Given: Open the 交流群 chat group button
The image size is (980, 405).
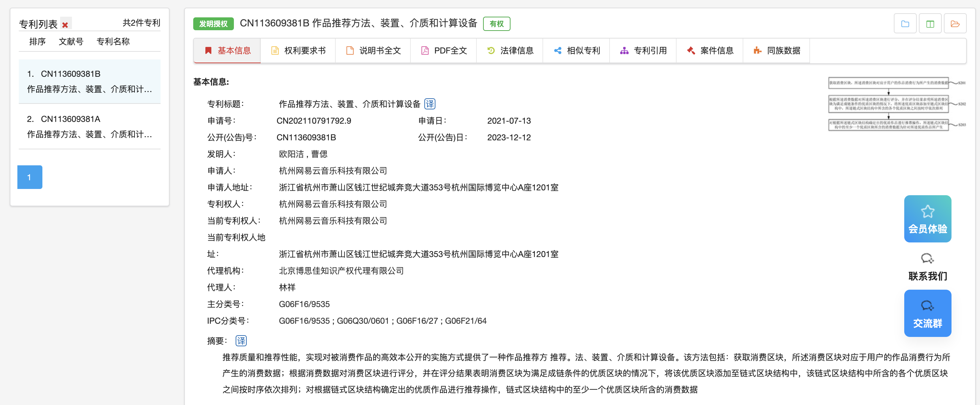Looking at the screenshot, I should pyautogui.click(x=927, y=313).
